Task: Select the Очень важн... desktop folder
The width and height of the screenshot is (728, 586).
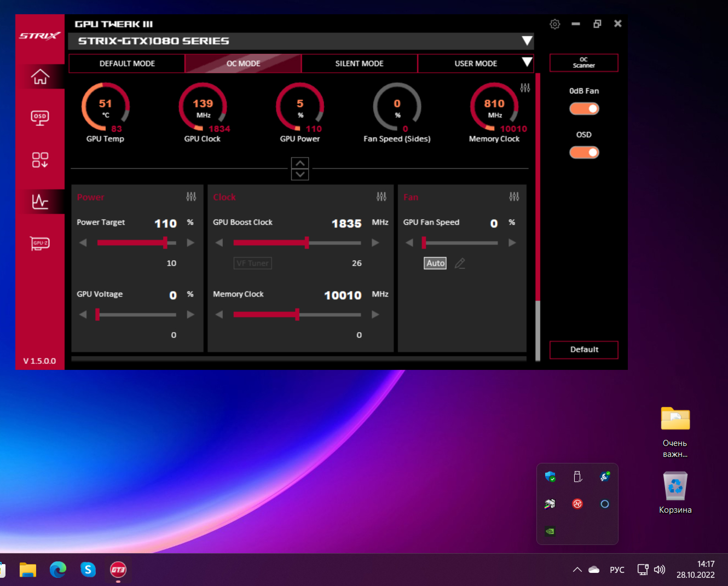Action: pyautogui.click(x=675, y=433)
